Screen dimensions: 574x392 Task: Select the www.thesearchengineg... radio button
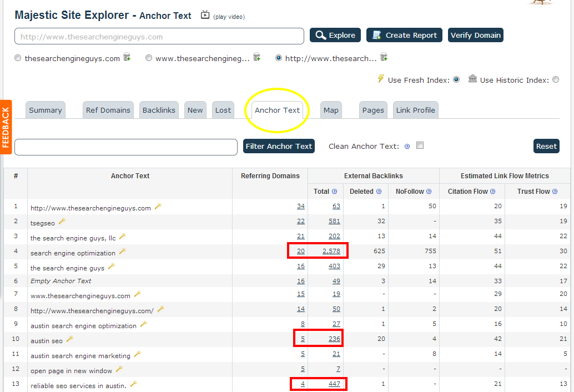coord(149,58)
